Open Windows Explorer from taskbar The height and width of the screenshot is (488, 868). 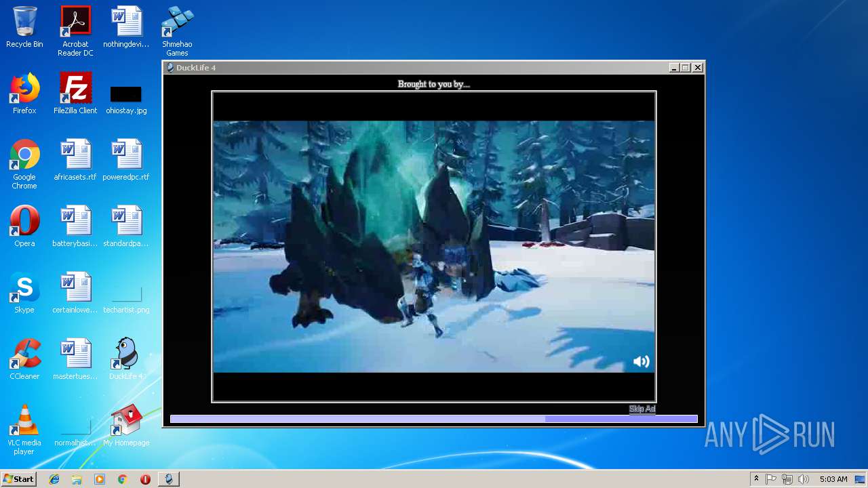point(77,479)
